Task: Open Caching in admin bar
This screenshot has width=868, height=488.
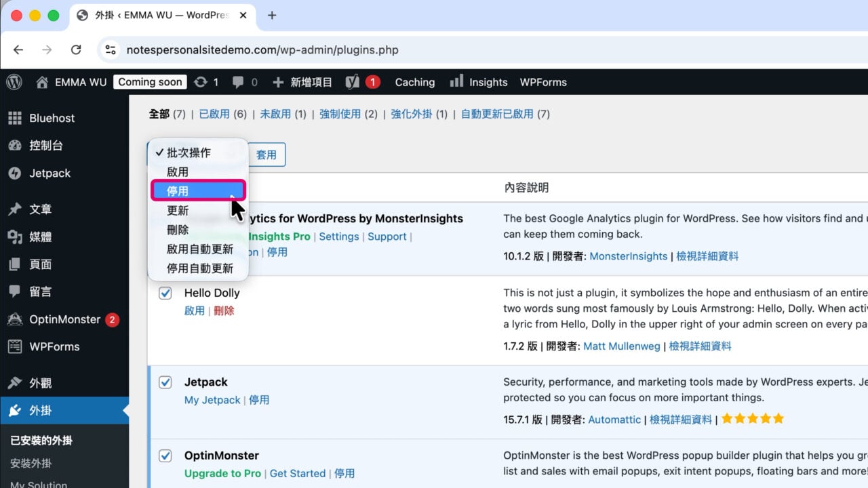Action: click(x=415, y=82)
